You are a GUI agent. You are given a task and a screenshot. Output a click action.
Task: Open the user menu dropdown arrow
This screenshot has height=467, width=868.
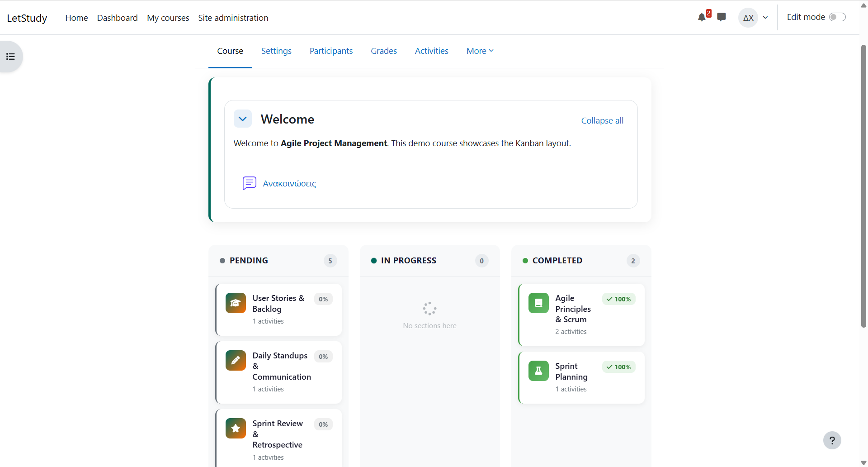[x=765, y=18]
